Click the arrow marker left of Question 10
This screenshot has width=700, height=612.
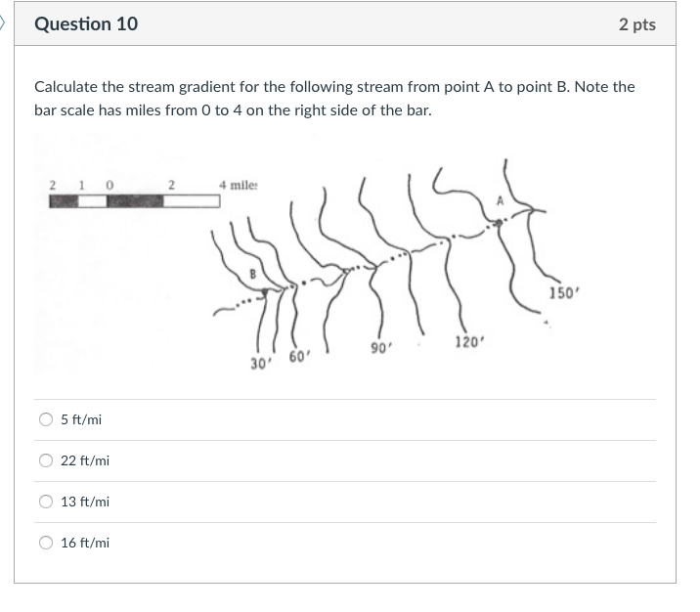tap(4, 23)
